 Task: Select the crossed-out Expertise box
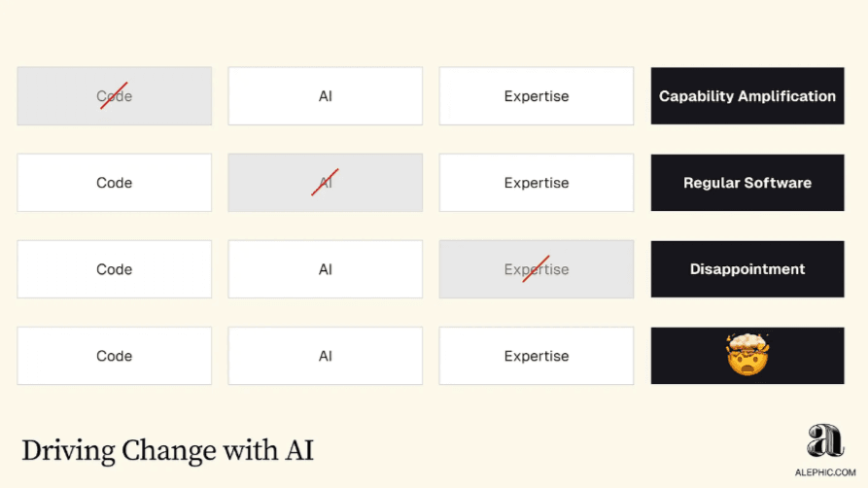537,269
